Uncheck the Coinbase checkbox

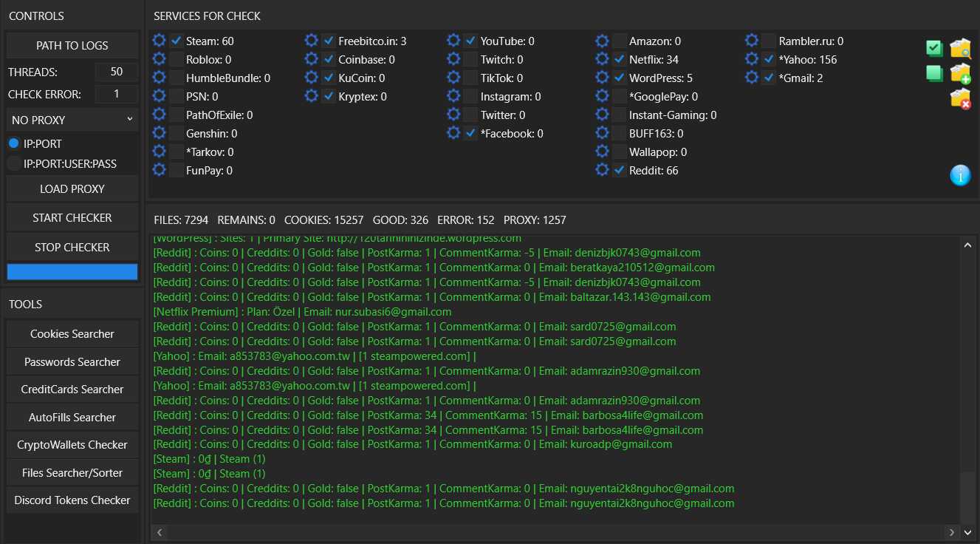click(329, 59)
